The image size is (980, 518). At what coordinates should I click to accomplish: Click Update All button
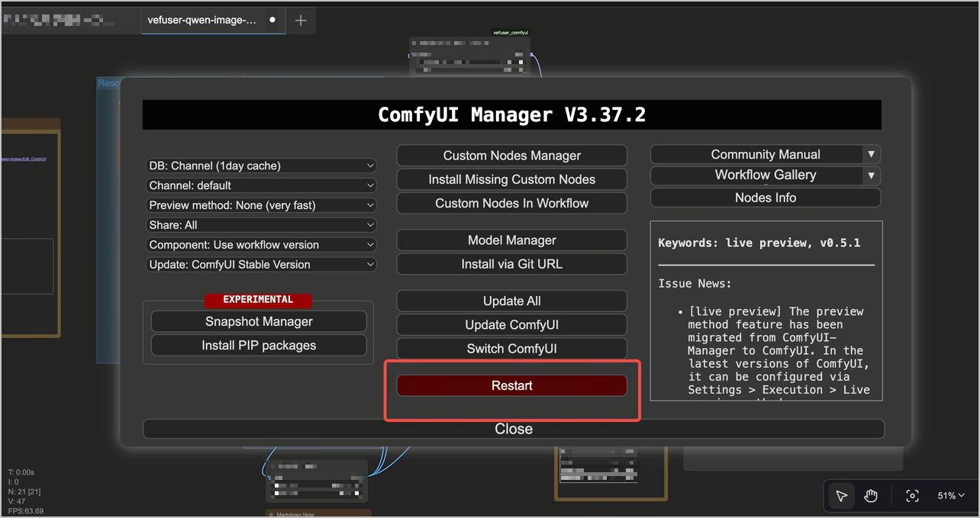(511, 301)
